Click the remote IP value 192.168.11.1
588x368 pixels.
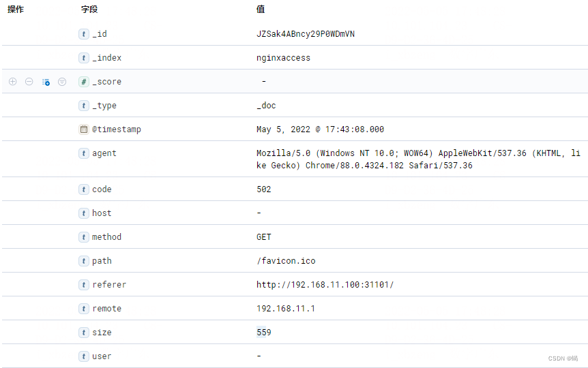285,309
